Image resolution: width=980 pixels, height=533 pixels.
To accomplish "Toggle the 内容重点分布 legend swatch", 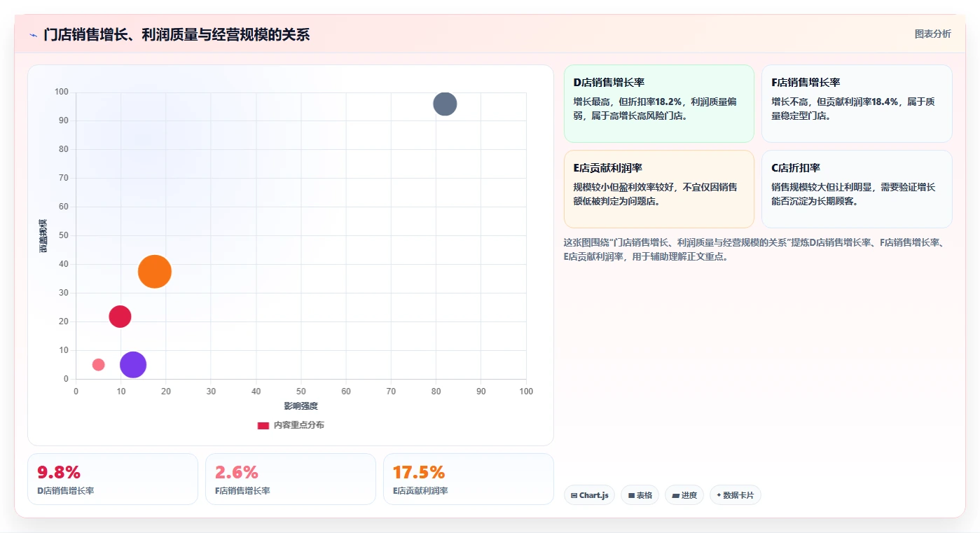I will pos(263,425).
